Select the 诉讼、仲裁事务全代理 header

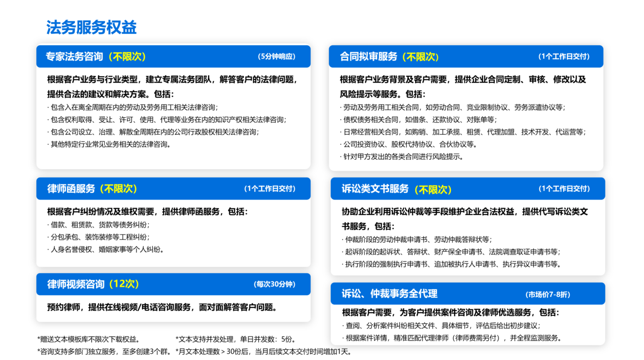(x=468, y=293)
